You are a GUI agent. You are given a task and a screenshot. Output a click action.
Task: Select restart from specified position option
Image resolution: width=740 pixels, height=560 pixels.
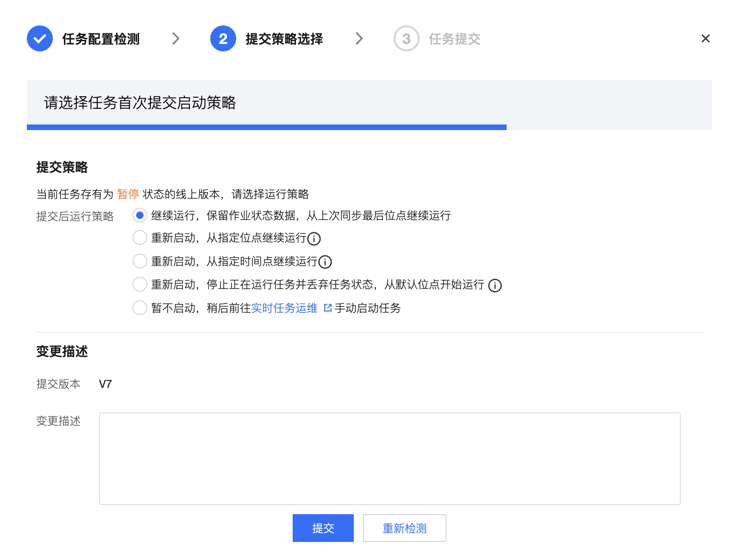click(x=140, y=238)
